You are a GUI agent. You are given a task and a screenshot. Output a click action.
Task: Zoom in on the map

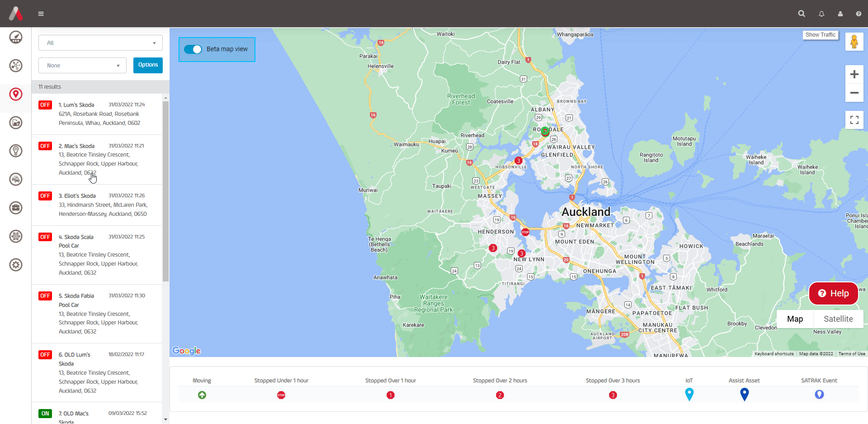point(854,74)
